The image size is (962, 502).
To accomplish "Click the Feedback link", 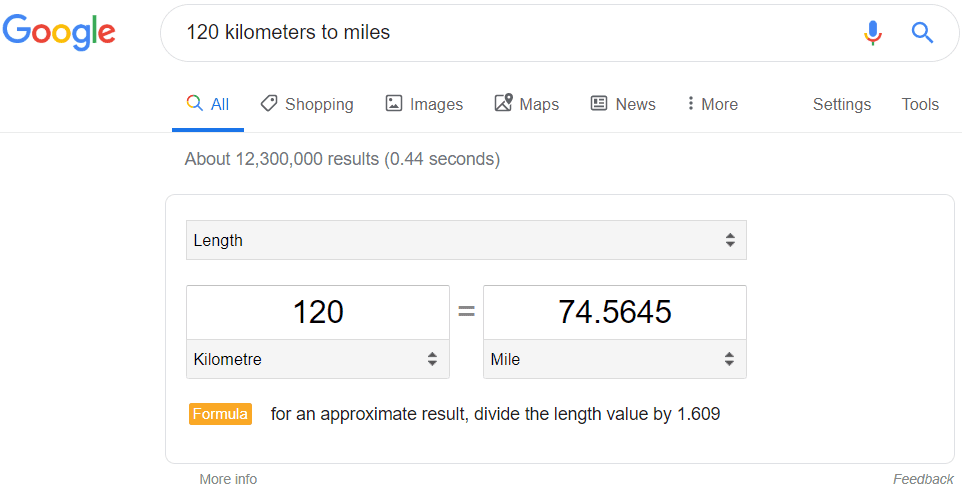I will coord(923,479).
